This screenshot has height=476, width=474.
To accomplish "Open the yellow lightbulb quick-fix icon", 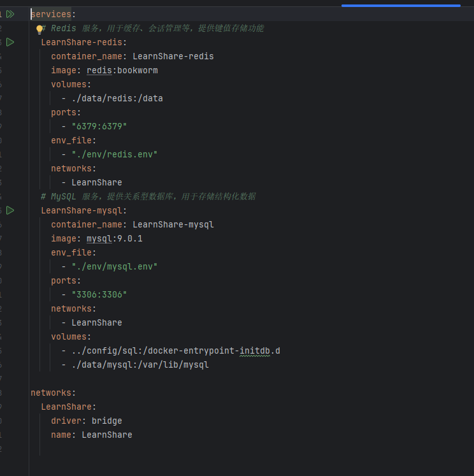I will tap(39, 29).
